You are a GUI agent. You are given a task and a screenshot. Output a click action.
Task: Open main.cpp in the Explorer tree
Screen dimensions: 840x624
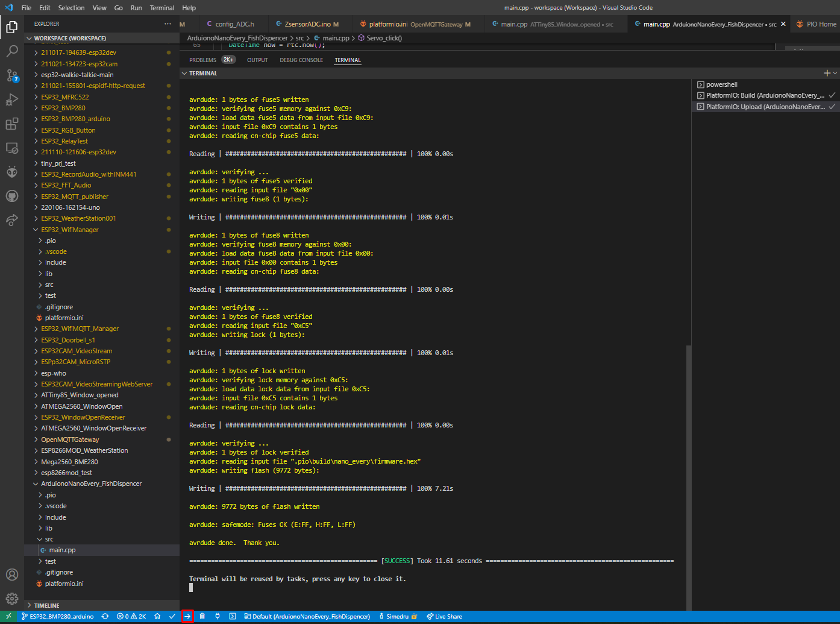click(x=102, y=550)
